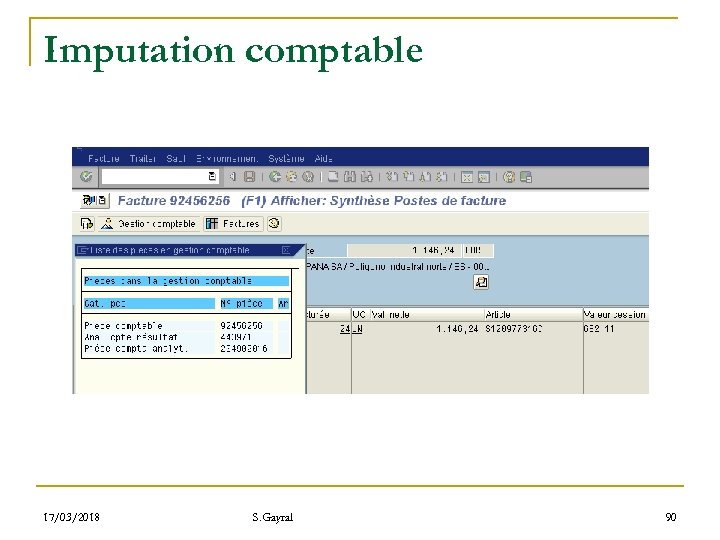This screenshot has width=720, height=540.
Task: Click the Create Shortcut icon
Action: pyautogui.click(x=484, y=177)
